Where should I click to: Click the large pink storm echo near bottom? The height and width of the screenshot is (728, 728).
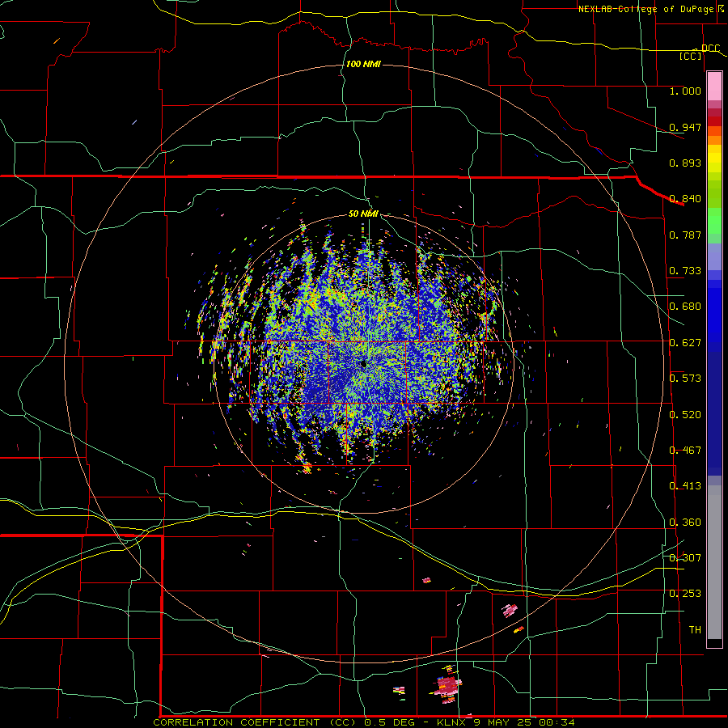[447, 686]
